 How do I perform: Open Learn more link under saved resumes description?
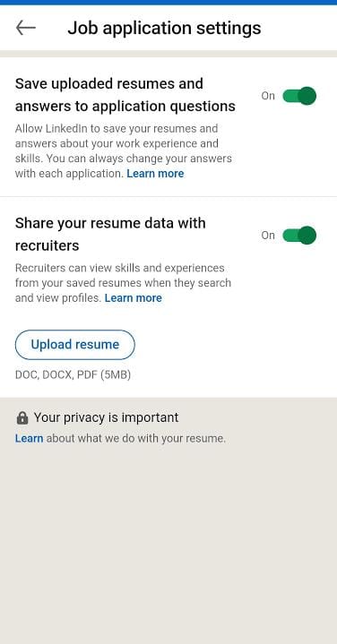(155, 174)
